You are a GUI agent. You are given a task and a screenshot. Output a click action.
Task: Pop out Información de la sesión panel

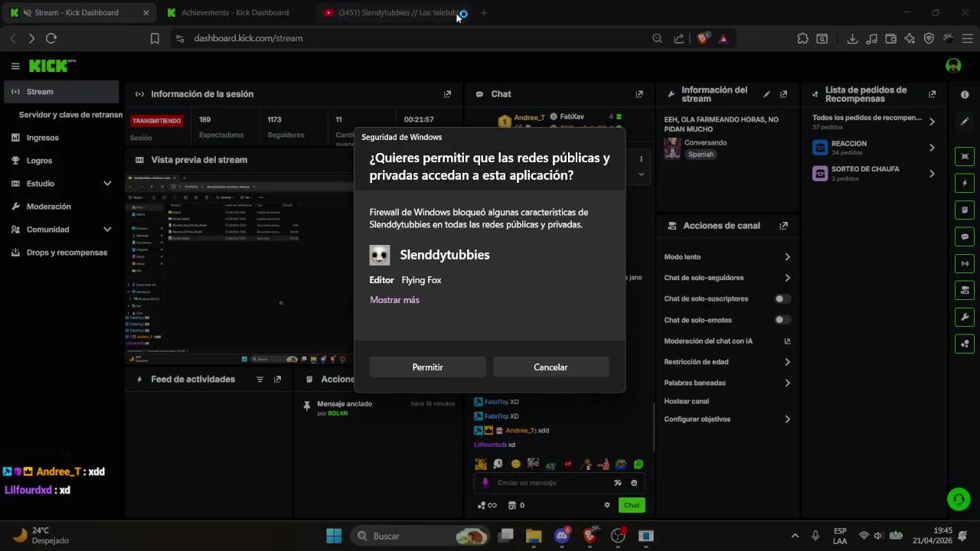click(x=447, y=94)
